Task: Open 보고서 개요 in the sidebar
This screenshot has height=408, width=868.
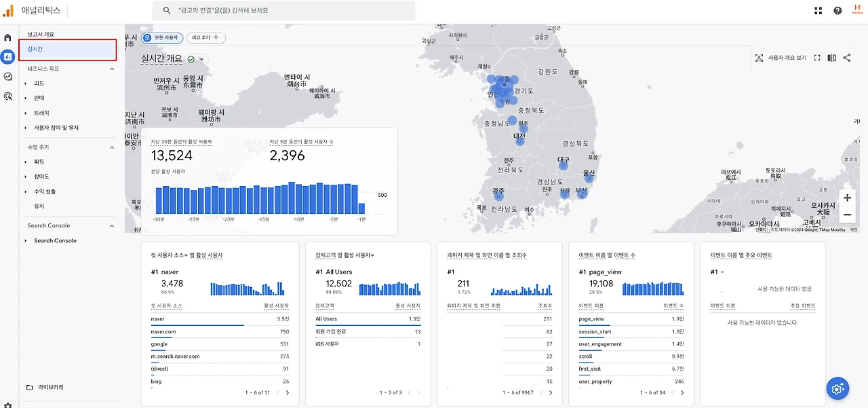Action: (41, 34)
